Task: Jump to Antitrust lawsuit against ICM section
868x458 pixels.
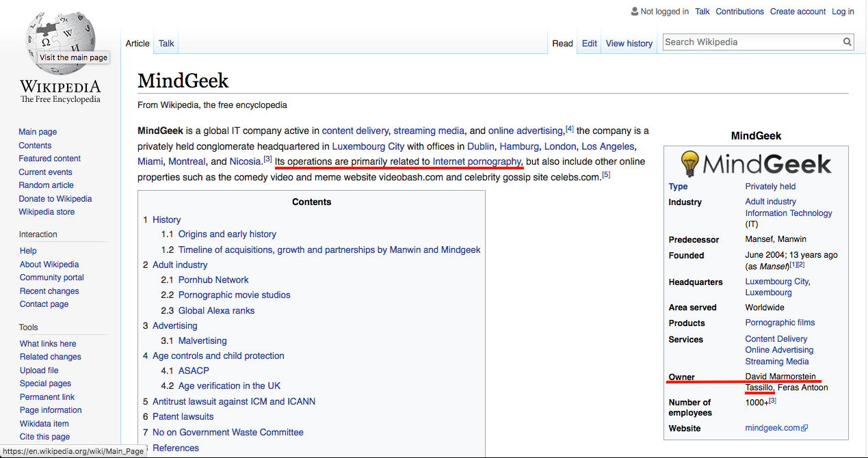Action: (234, 401)
